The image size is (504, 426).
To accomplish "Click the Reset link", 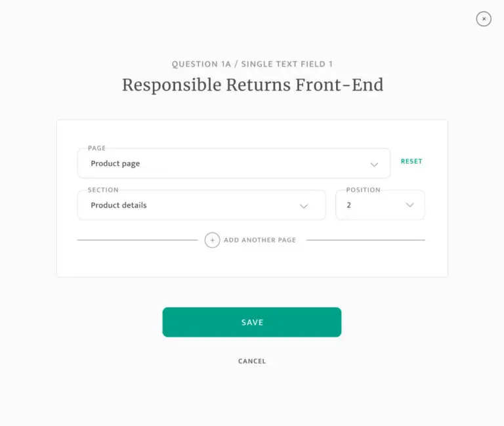I will pyautogui.click(x=411, y=161).
